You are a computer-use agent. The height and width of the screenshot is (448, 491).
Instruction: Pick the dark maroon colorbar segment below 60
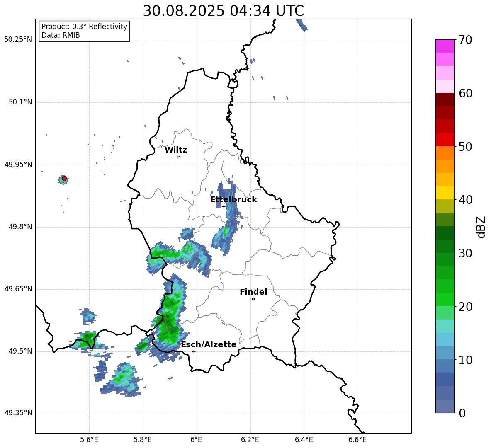[x=445, y=99]
